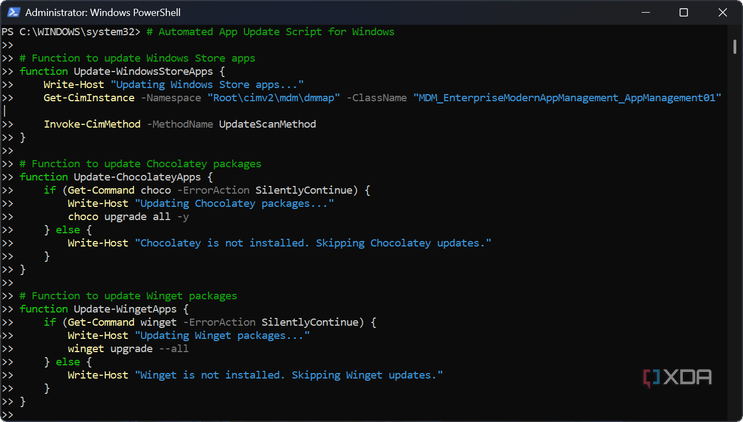743x422 pixels.
Task: Click string "Updating Winget packages..."
Action: coord(222,336)
